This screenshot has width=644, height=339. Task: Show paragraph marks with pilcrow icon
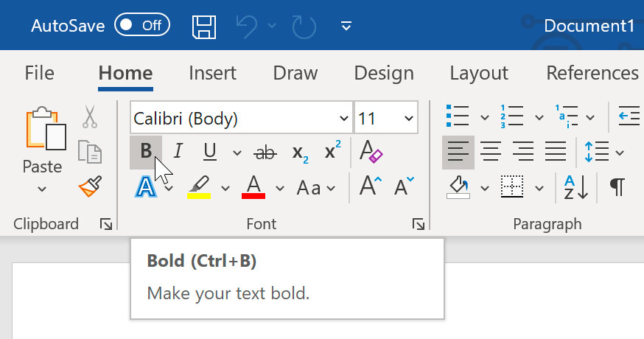pos(617,187)
